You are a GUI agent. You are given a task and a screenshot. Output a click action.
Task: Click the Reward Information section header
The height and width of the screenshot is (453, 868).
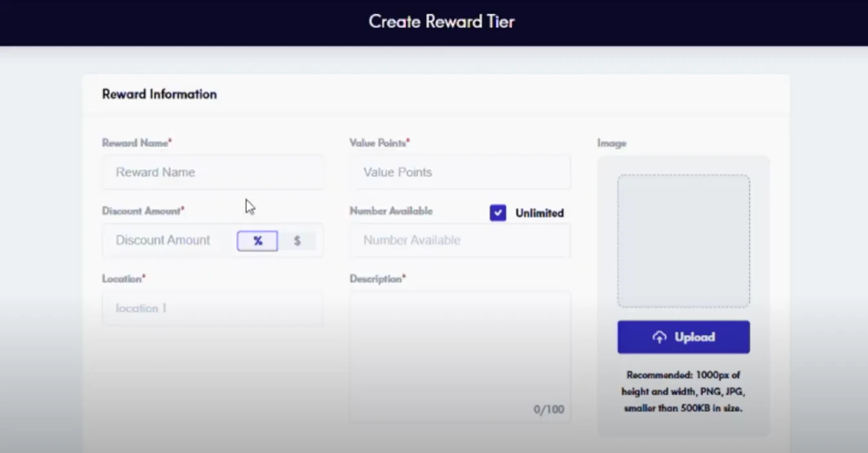pyautogui.click(x=159, y=94)
